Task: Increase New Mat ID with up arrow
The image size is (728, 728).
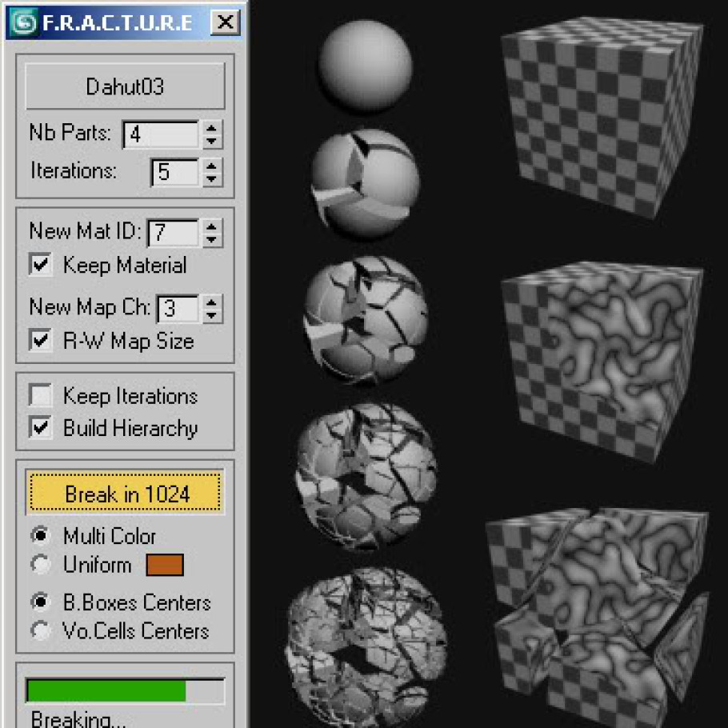Action: 212,226
